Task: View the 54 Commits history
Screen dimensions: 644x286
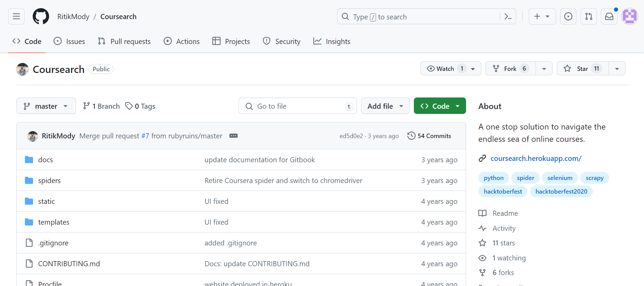Action: (x=429, y=136)
